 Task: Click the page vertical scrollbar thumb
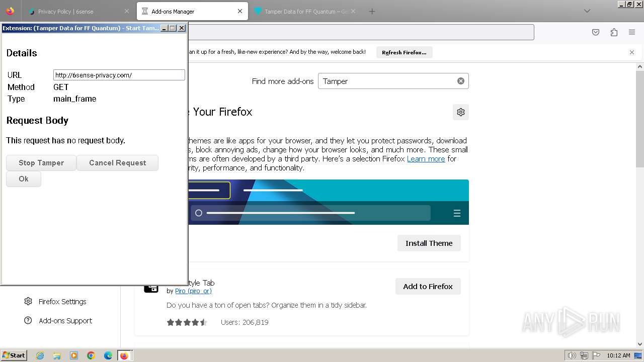point(640,119)
